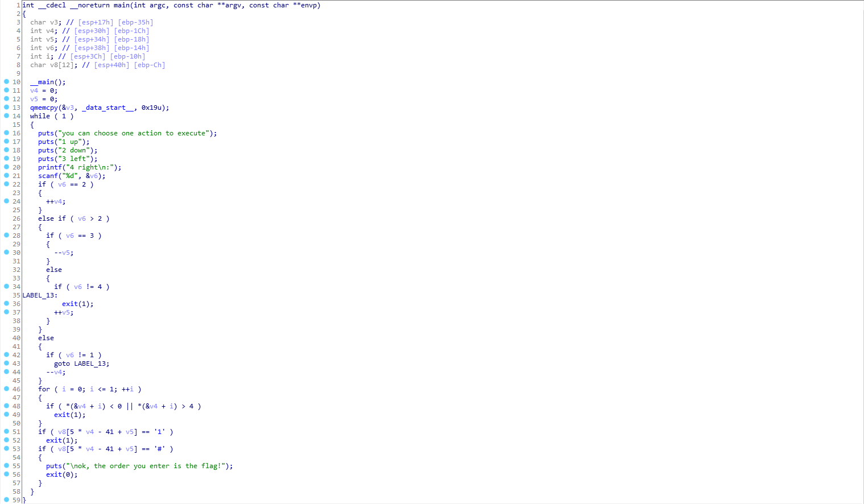864x504 pixels.
Task: Click the blue dot on closing line 59
Action: tap(6, 499)
